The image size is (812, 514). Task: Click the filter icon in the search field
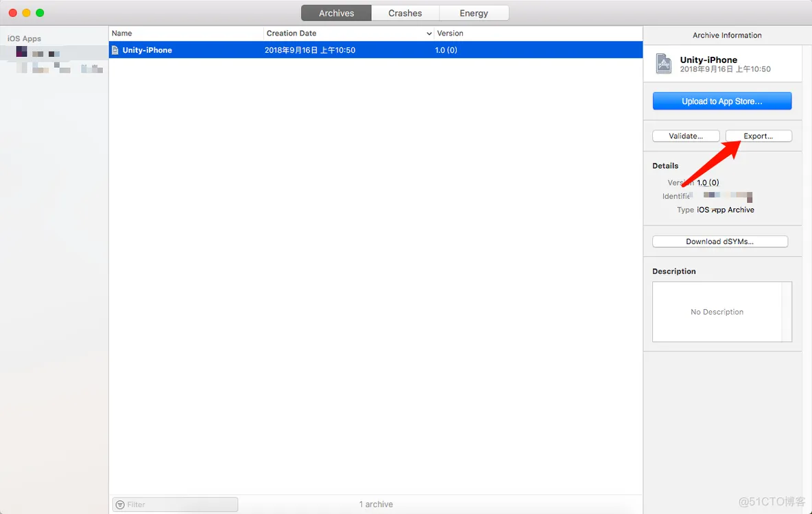point(120,504)
